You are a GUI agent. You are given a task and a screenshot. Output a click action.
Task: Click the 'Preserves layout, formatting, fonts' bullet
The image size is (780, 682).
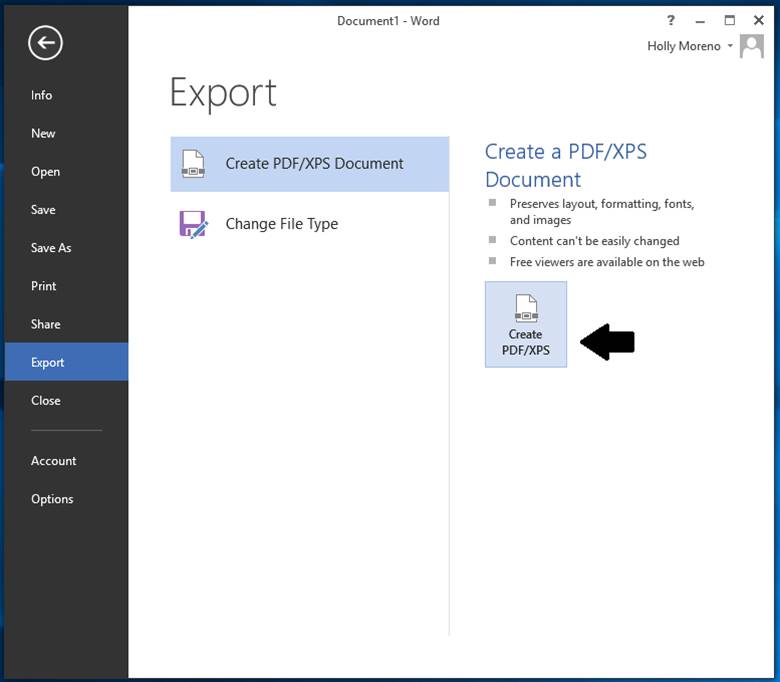[602, 211]
